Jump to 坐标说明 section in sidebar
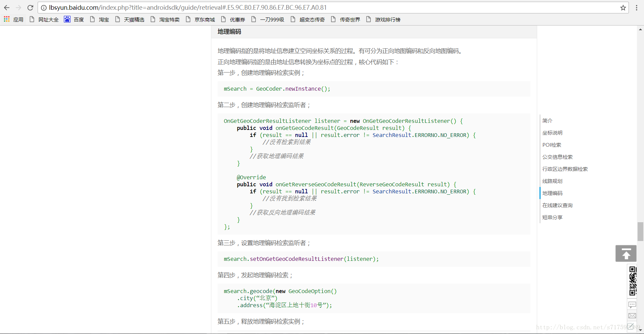This screenshot has height=334, width=644. pyautogui.click(x=552, y=133)
